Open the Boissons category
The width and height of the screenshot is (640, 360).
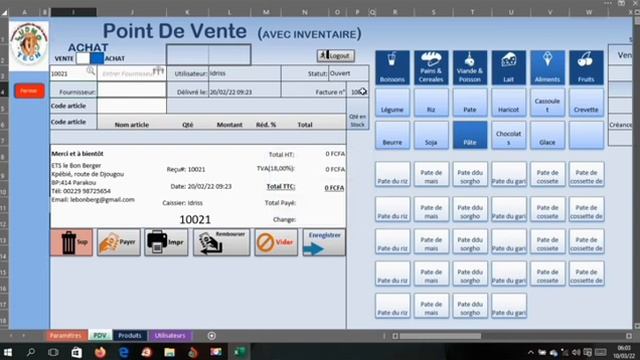392,67
